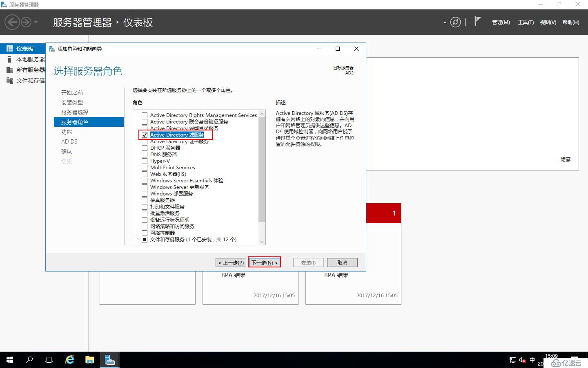The width and height of the screenshot is (588, 368).
Task: Check 打印和文件服务 role
Action: [x=145, y=207]
